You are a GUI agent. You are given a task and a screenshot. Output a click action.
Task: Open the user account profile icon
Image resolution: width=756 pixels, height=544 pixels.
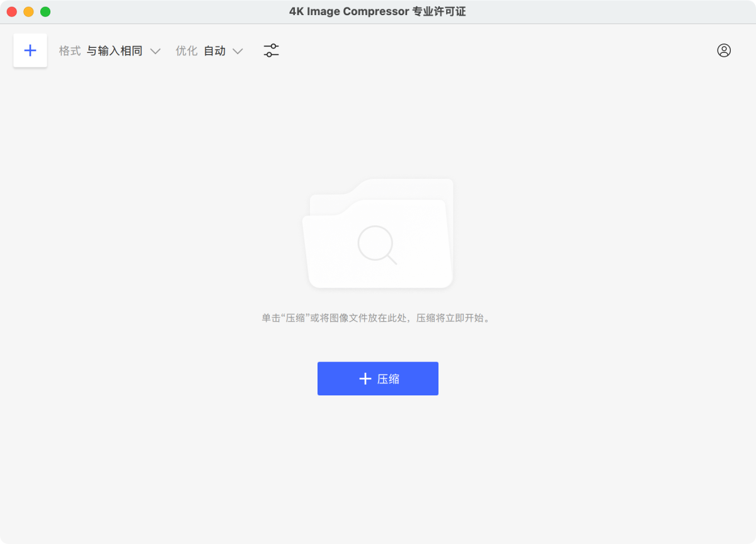[x=724, y=51]
